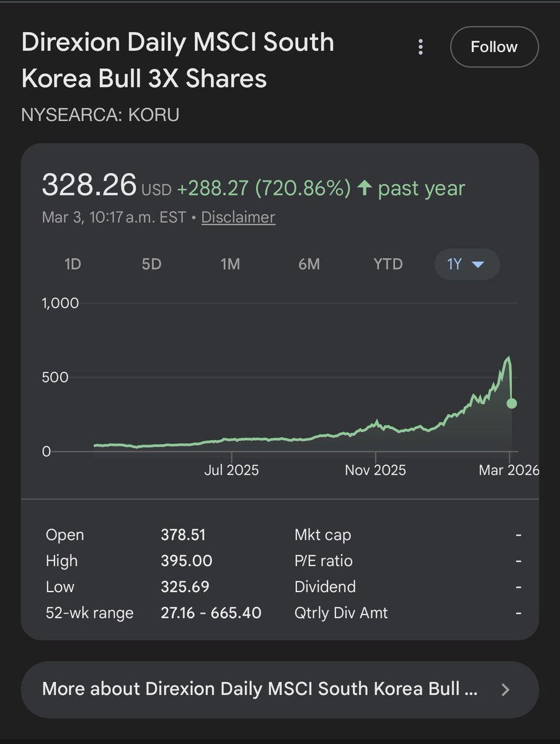Click the chart peak near 665
Image resolution: width=560 pixels, height=744 pixels.
click(x=508, y=358)
